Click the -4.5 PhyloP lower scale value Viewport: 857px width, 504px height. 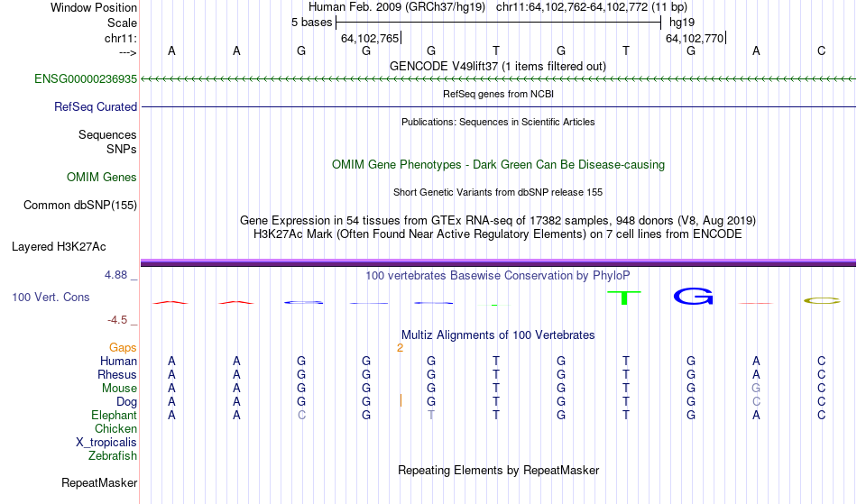[117, 320]
